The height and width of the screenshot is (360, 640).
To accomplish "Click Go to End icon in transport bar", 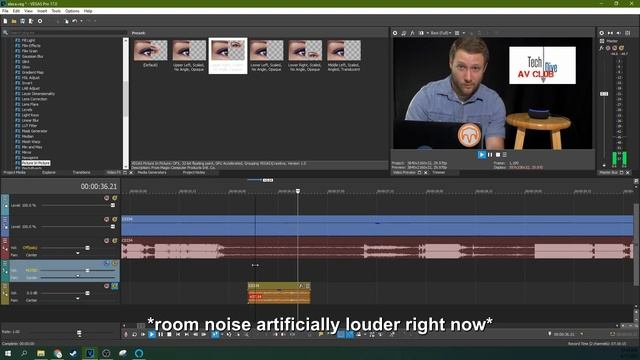I will point(187,334).
